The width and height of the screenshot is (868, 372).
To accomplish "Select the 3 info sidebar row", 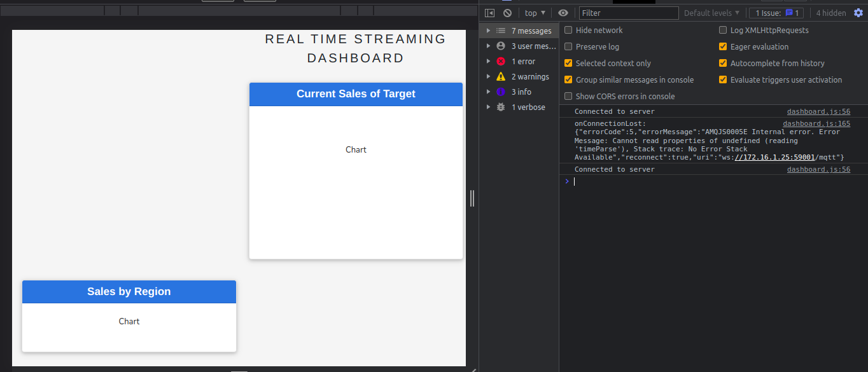I will coord(519,92).
